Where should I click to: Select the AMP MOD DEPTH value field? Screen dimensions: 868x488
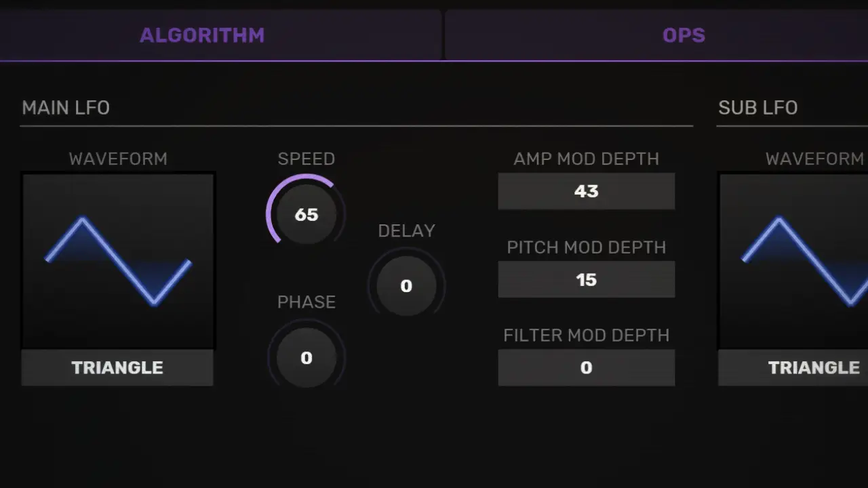[x=587, y=191]
